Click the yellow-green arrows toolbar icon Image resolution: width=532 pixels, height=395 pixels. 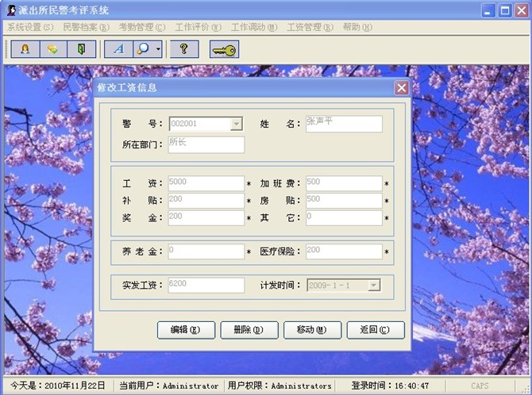(x=53, y=49)
